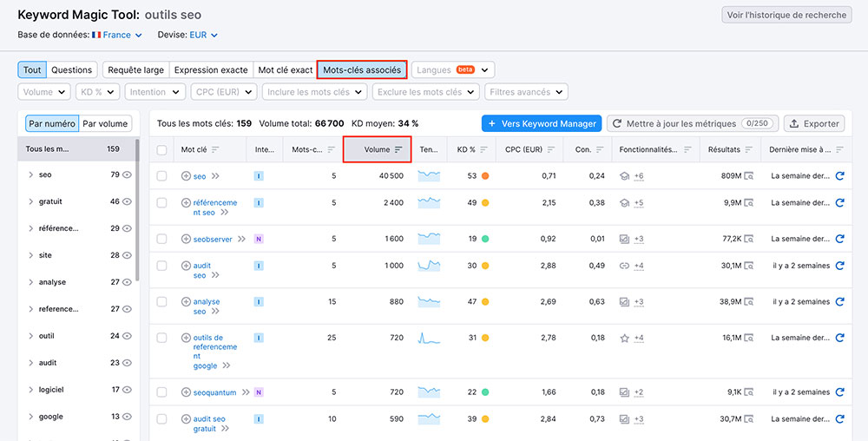Open double-arrow beside seoquantum keyword
This screenshot has width=868, height=441.
coord(246,392)
